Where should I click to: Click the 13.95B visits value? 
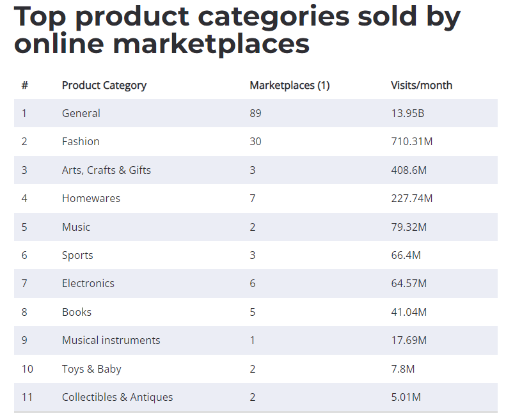click(407, 113)
